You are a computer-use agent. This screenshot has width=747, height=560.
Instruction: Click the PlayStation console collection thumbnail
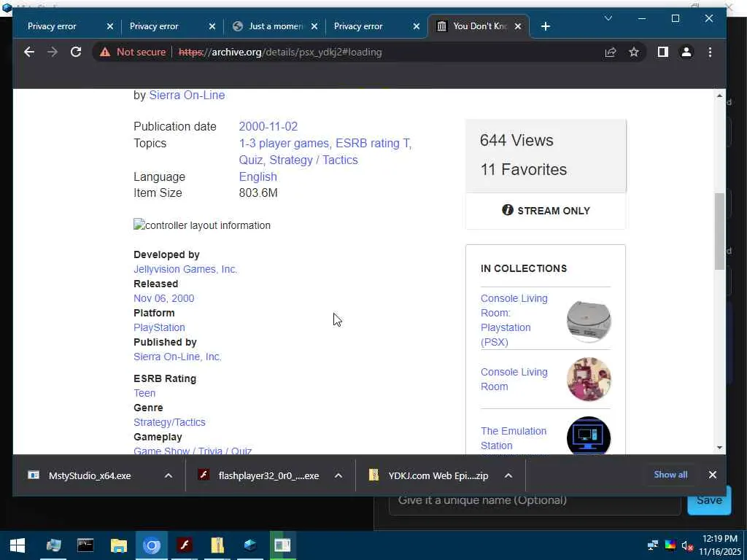coord(589,321)
